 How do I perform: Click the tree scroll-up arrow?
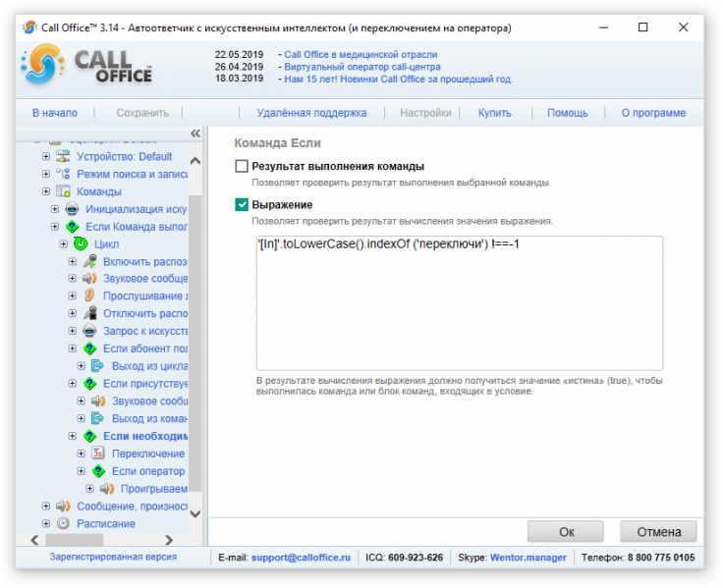(x=195, y=161)
